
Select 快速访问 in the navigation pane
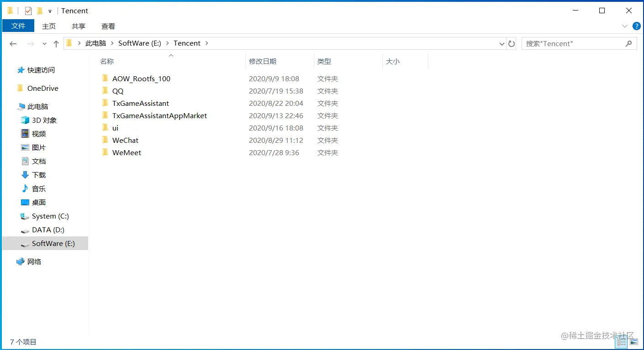[x=41, y=70]
